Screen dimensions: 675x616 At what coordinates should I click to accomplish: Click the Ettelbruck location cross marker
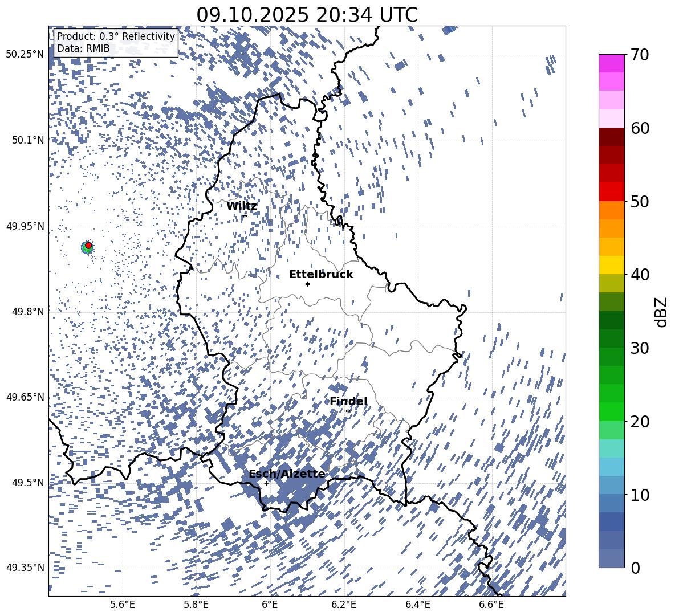[307, 284]
